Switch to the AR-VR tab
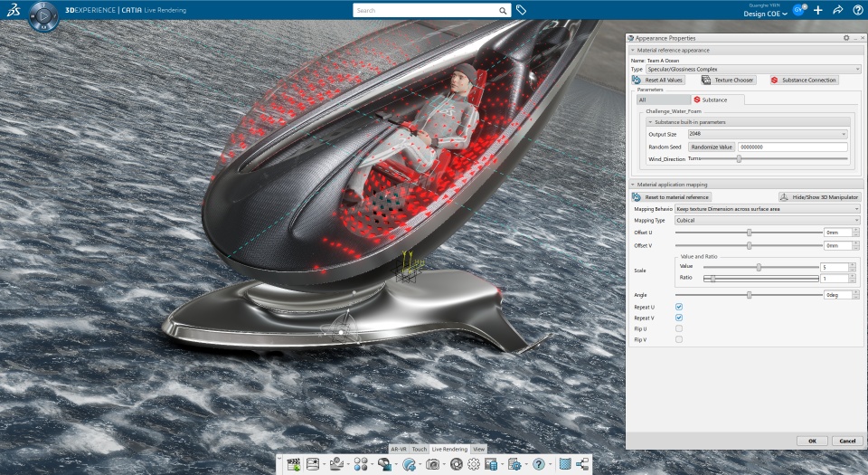This screenshot has width=868, height=475. pyautogui.click(x=399, y=449)
